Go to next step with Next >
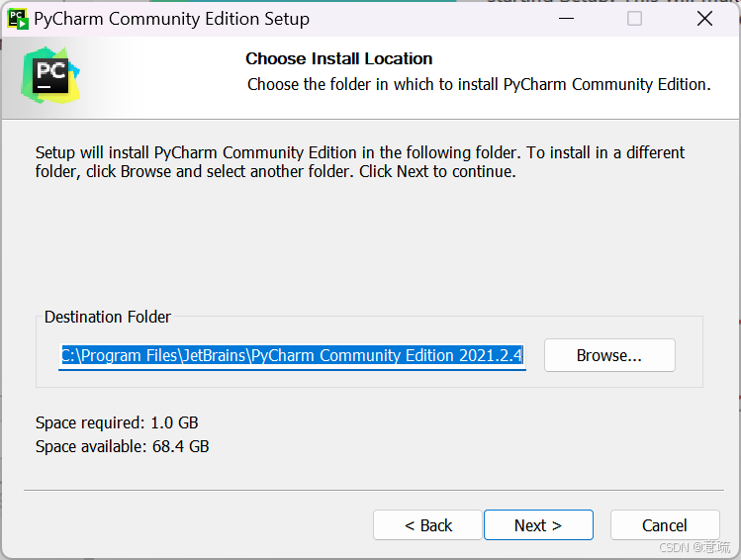741x560 pixels. pyautogui.click(x=538, y=525)
